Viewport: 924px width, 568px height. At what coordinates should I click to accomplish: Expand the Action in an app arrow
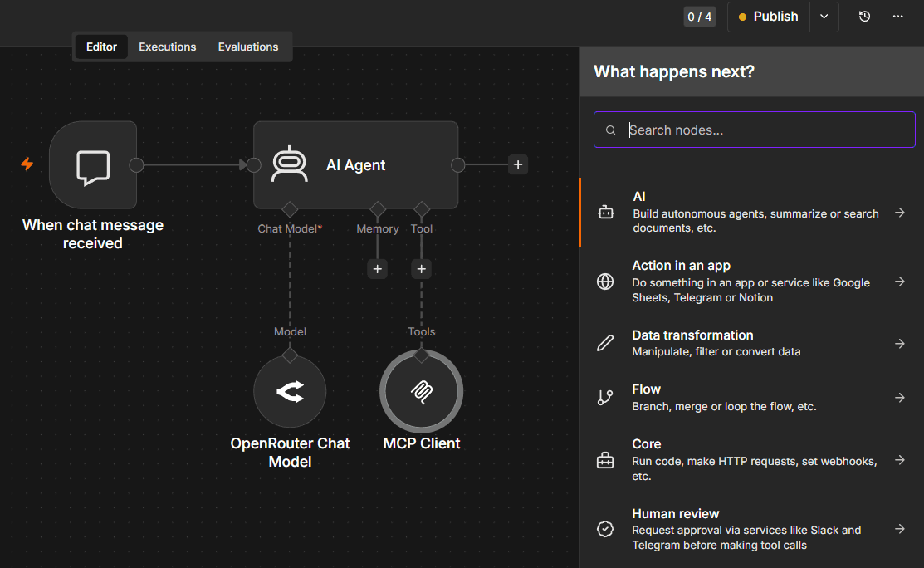point(900,282)
